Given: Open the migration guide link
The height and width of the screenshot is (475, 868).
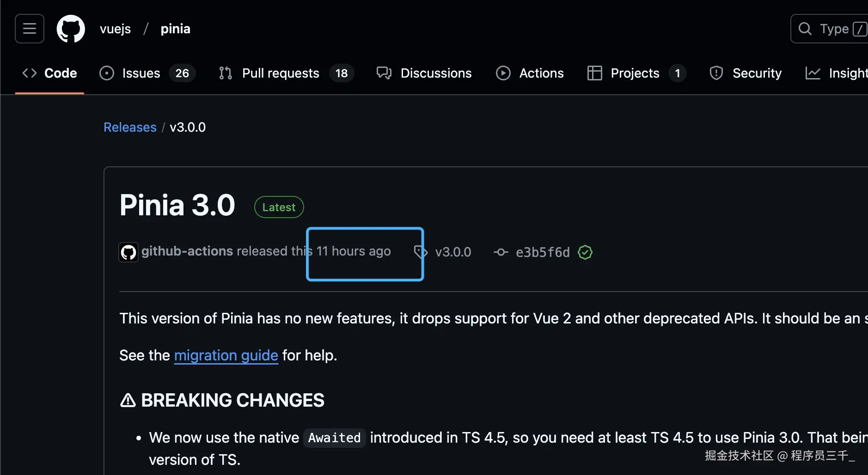Looking at the screenshot, I should coord(226,355).
